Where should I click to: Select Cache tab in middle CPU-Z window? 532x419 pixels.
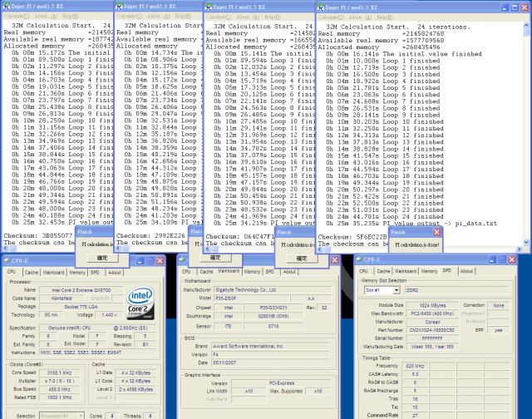tap(206, 271)
